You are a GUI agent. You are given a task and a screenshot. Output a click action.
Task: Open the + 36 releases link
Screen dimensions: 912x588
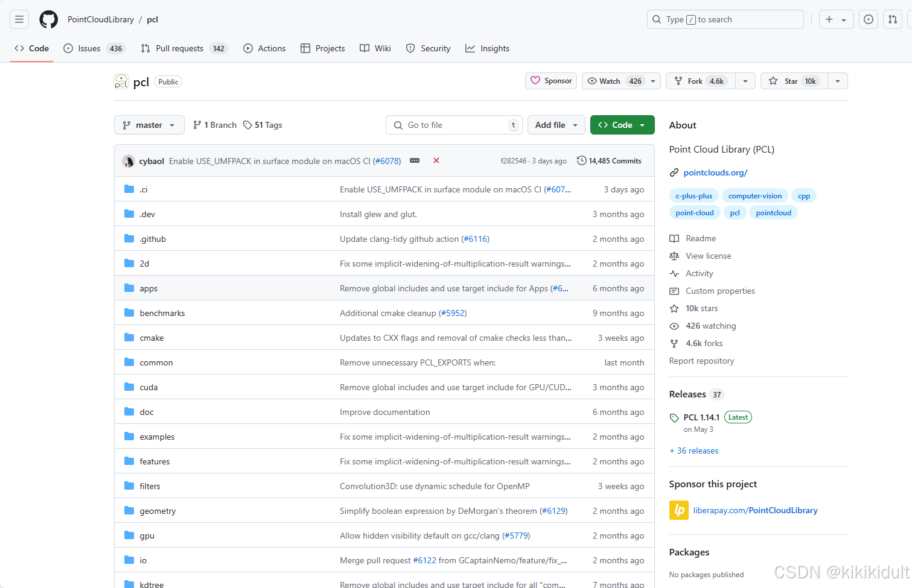pyautogui.click(x=694, y=451)
